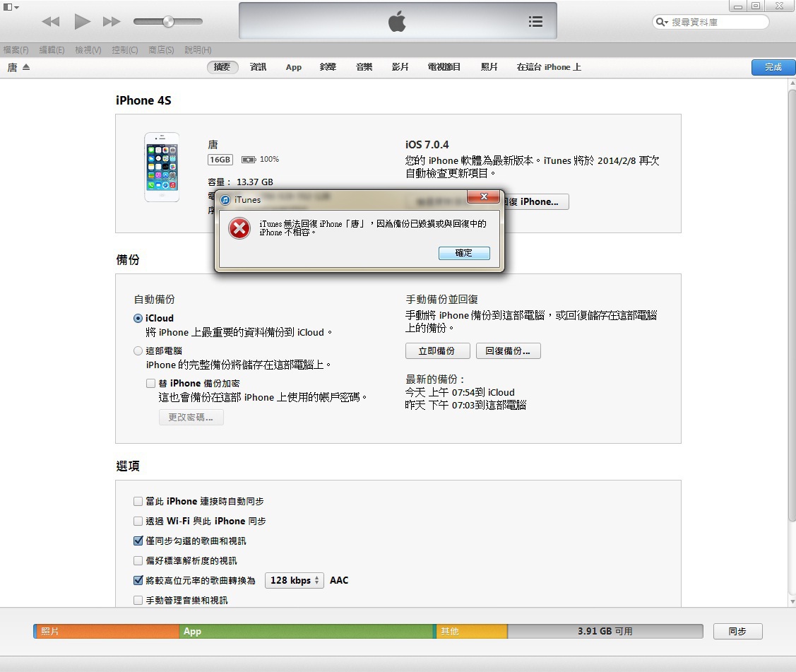Open the 128 kbps bitrate dropdown
Image resolution: width=796 pixels, height=672 pixels.
click(294, 580)
